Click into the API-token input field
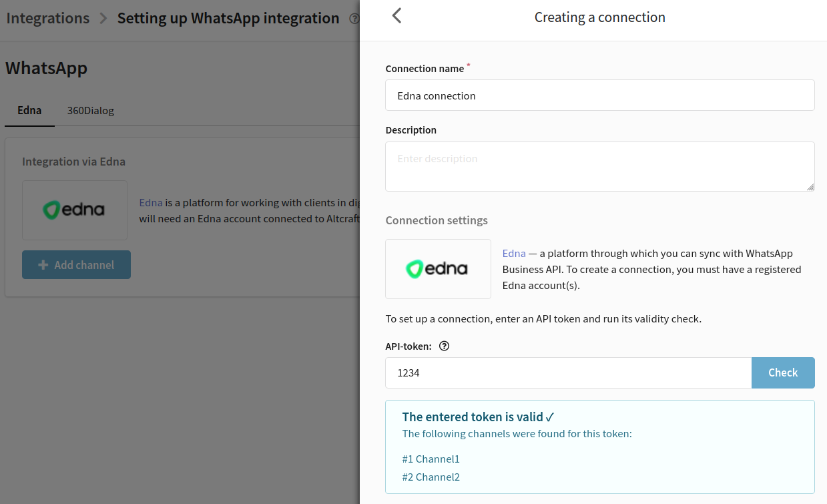The width and height of the screenshot is (827, 504). pyautogui.click(x=569, y=372)
